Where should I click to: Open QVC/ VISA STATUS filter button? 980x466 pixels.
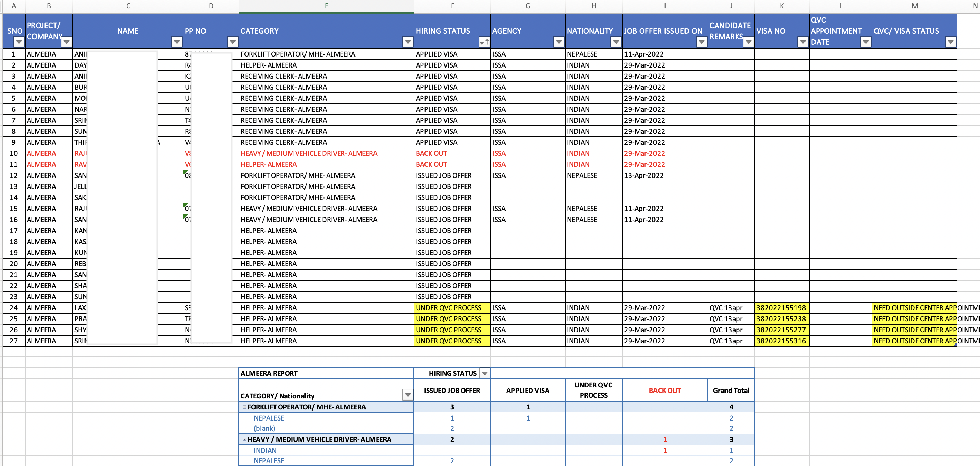coord(950,42)
